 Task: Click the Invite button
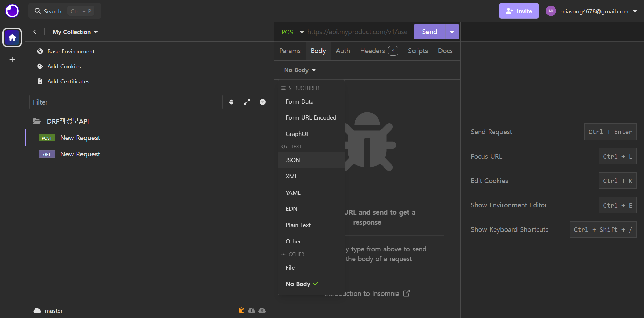pyautogui.click(x=519, y=11)
